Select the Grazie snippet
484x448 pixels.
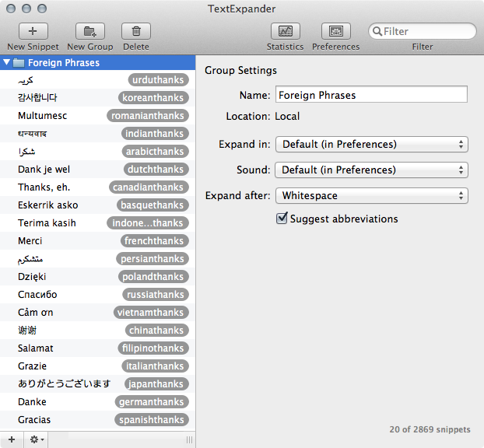click(x=97, y=366)
